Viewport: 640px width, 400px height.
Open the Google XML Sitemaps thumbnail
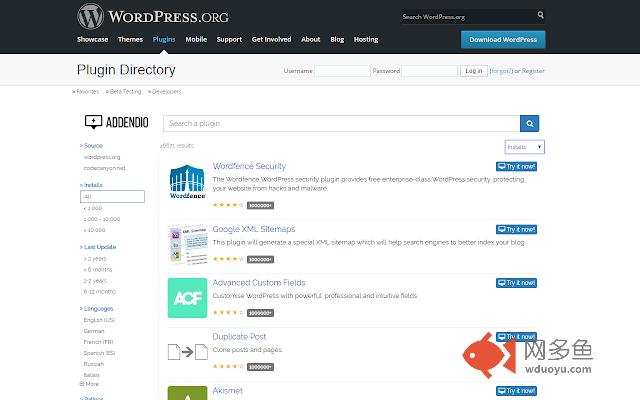[x=188, y=244]
